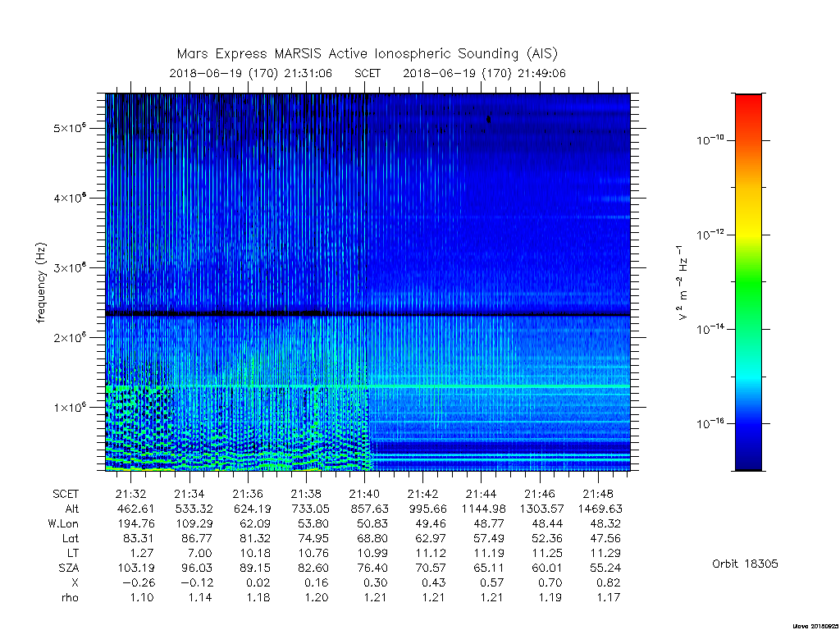This screenshot has height=630, width=840.
Task: Select the start time 21:31:06 in the header
Action: [308, 73]
